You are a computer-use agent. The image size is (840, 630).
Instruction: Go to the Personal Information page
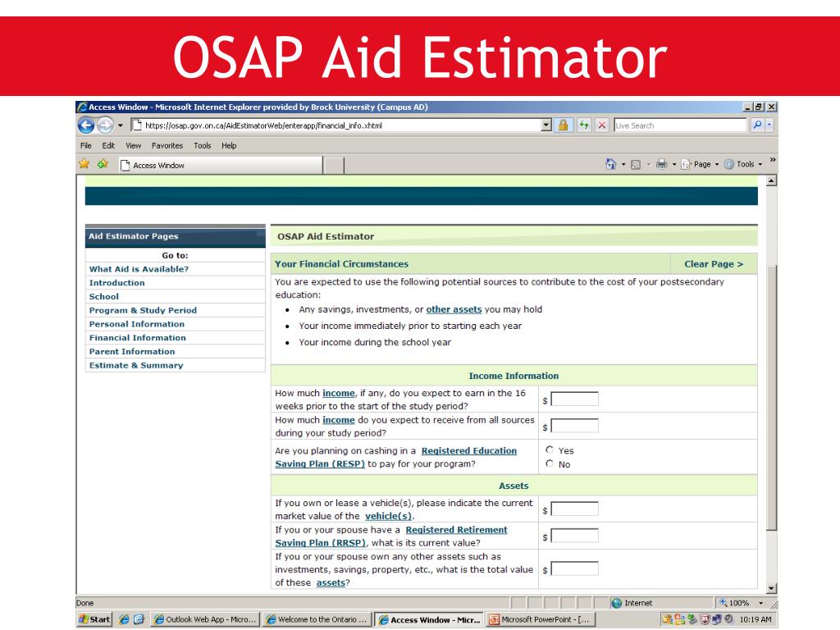[137, 324]
